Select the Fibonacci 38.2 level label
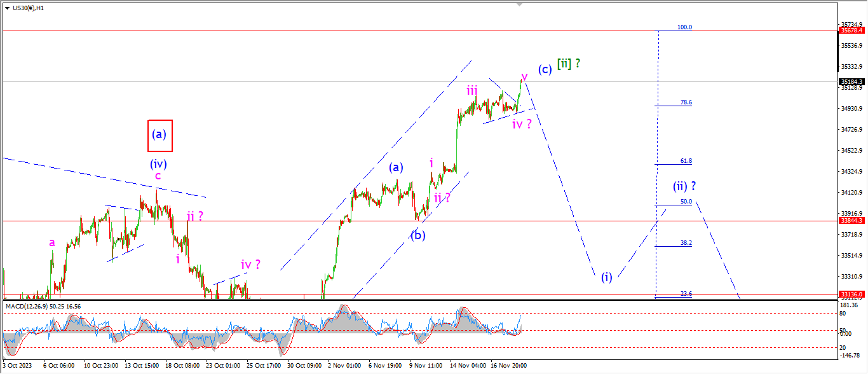 click(686, 243)
